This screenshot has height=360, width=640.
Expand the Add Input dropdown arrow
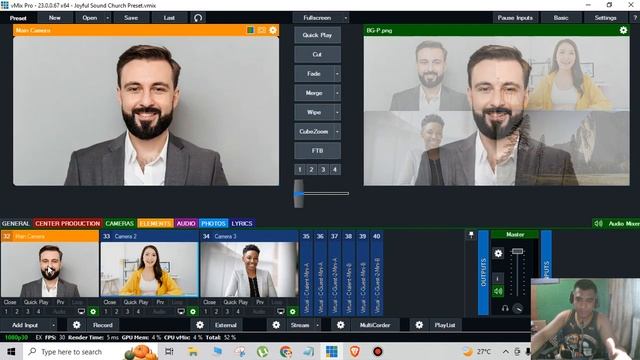pyautogui.click(x=53, y=325)
